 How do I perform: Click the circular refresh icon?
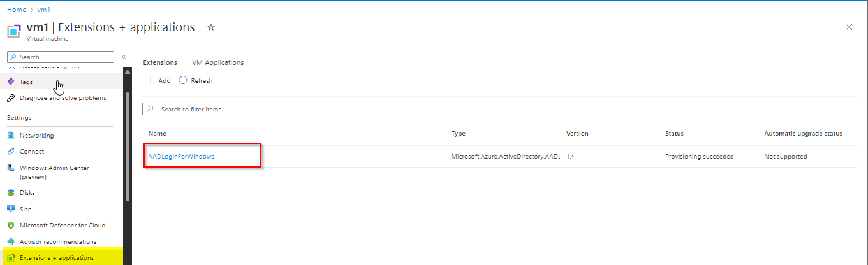click(x=183, y=80)
